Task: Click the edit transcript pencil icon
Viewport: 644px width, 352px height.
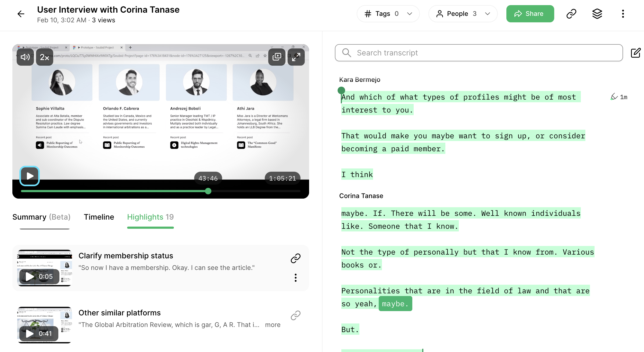Action: click(636, 53)
